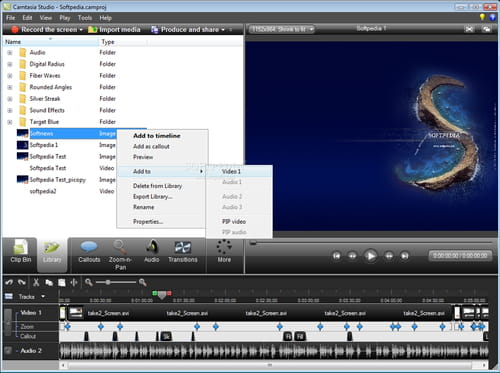
Task: Click the Import media button
Action: coord(114,30)
